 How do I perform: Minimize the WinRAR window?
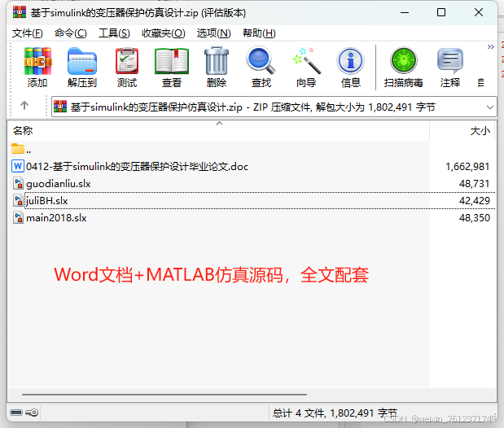(x=405, y=13)
